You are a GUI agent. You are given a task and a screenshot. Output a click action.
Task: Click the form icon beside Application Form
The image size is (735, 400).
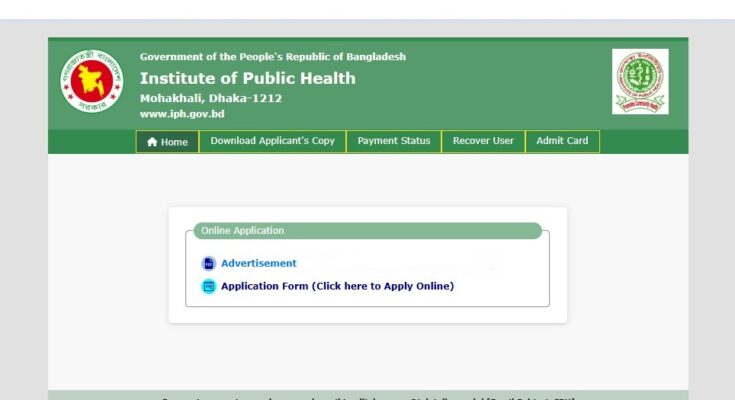[208, 287]
